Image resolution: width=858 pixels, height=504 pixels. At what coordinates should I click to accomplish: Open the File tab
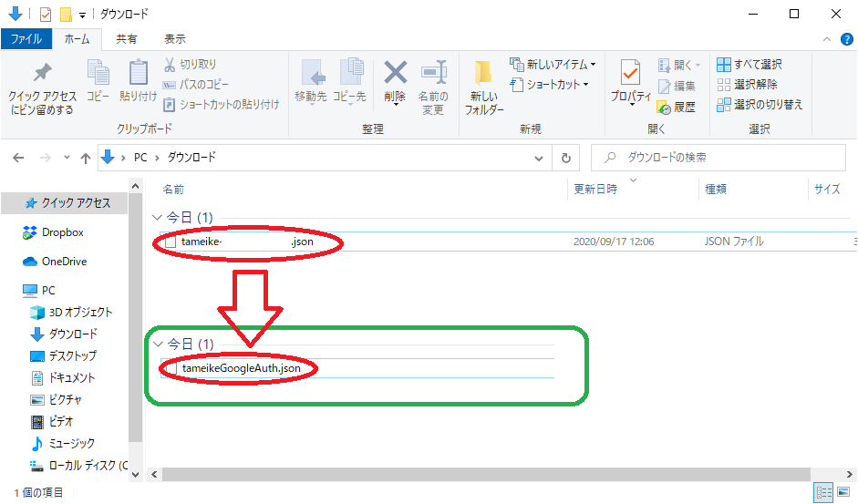tap(26, 39)
